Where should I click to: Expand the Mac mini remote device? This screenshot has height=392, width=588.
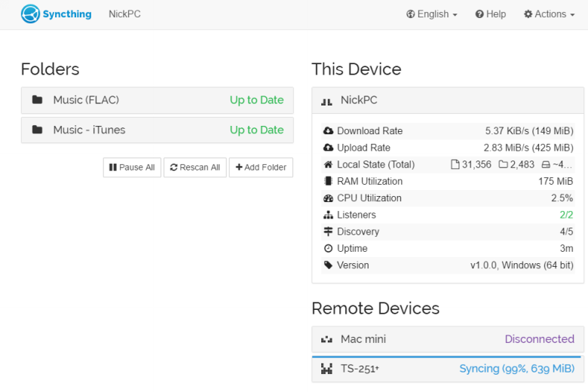(448, 339)
